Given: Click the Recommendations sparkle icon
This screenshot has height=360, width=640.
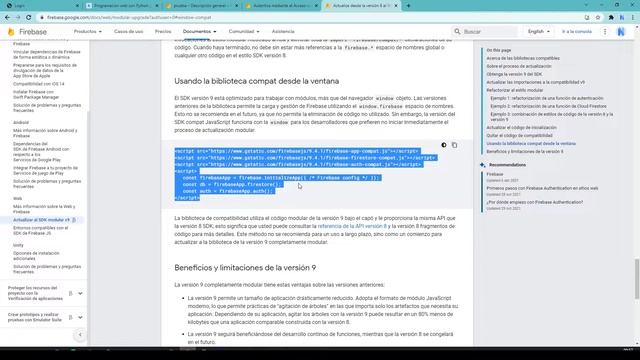Looking at the screenshot, I should (x=482, y=165).
